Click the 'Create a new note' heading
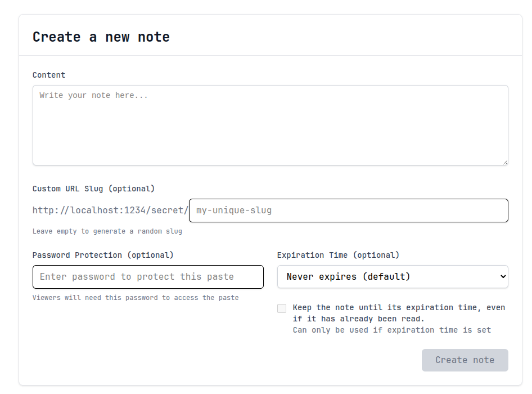The width and height of the screenshot is (532, 394). (x=101, y=37)
